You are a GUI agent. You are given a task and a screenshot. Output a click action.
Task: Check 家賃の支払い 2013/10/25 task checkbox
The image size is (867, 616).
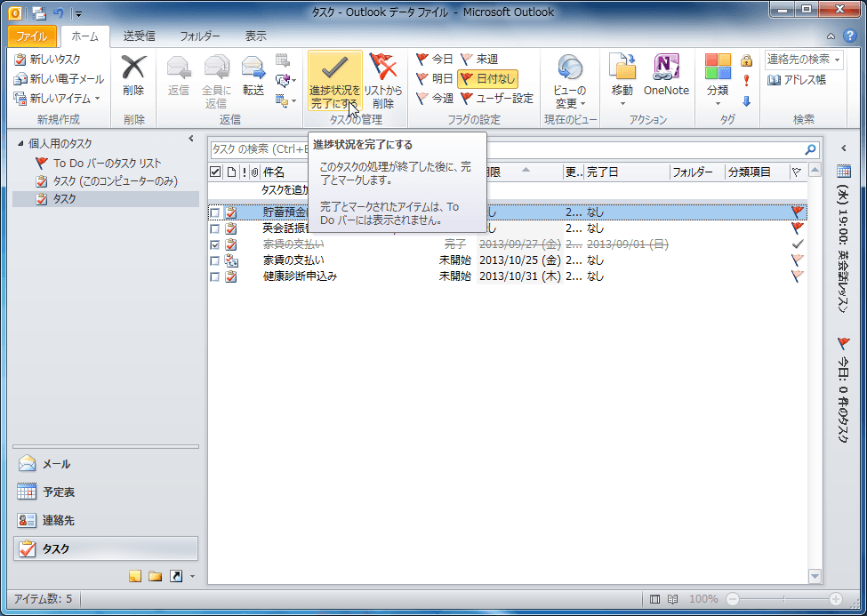point(214,260)
